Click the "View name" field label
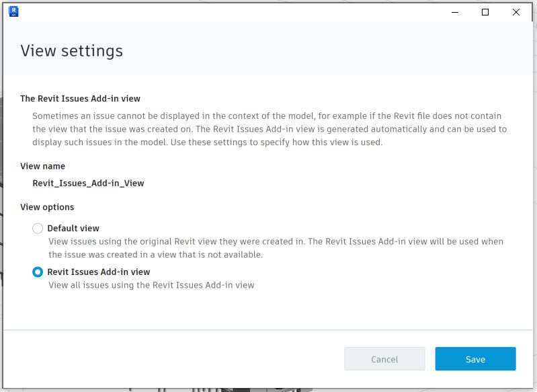 pos(42,166)
